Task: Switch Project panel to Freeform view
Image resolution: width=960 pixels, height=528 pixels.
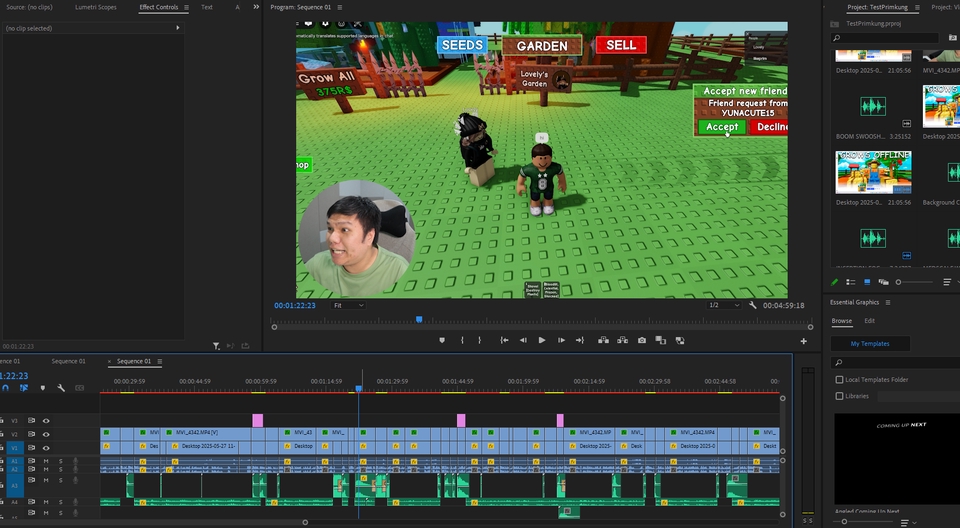Action: click(883, 282)
